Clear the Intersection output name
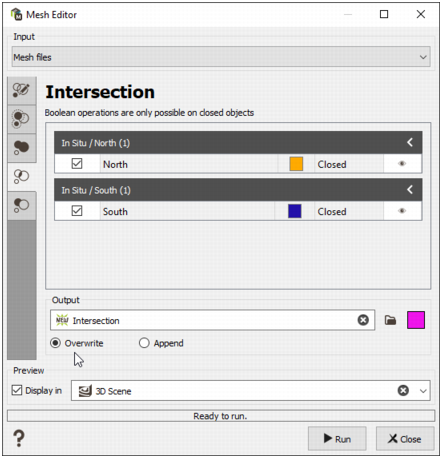 363,320
